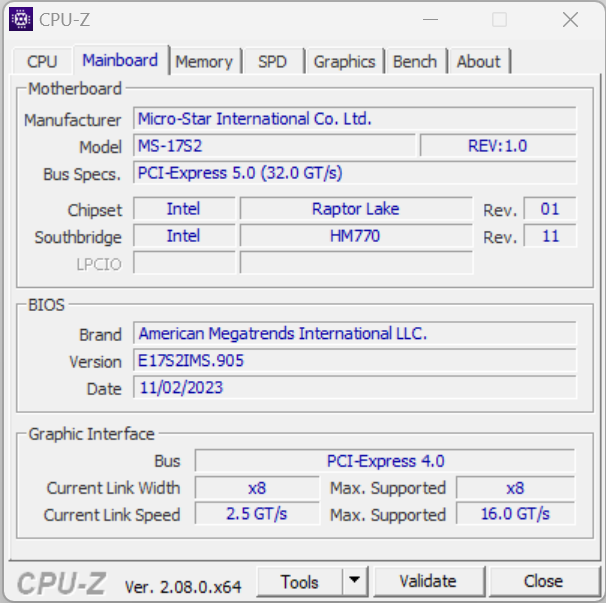
Task: Click the empty LPCIO vendor field
Action: click(184, 262)
